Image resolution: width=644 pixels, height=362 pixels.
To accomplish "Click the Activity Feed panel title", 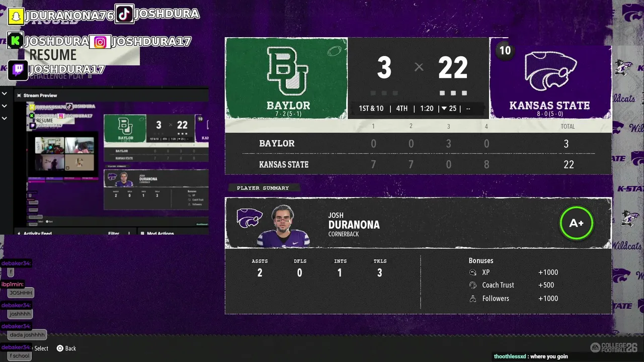I will (x=38, y=233).
